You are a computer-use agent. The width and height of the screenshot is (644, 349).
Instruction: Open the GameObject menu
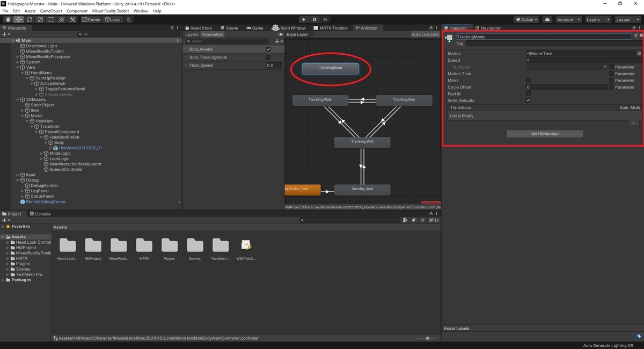pyautogui.click(x=51, y=11)
